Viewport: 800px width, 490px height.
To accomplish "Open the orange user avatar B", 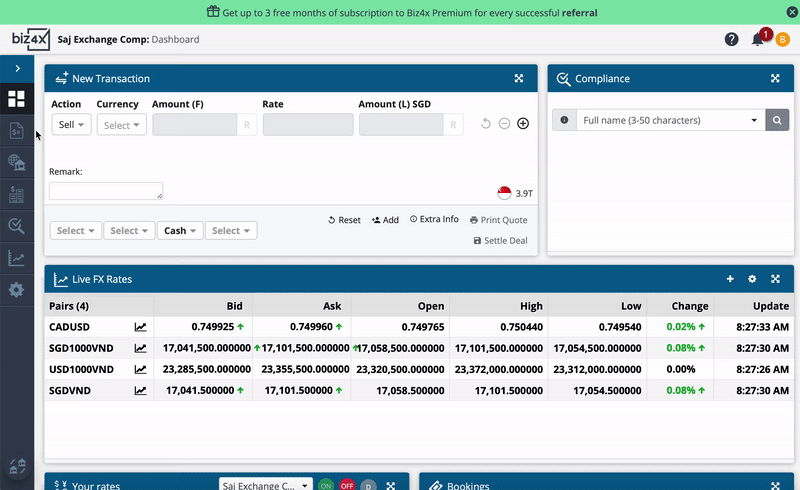I will tap(783, 39).
